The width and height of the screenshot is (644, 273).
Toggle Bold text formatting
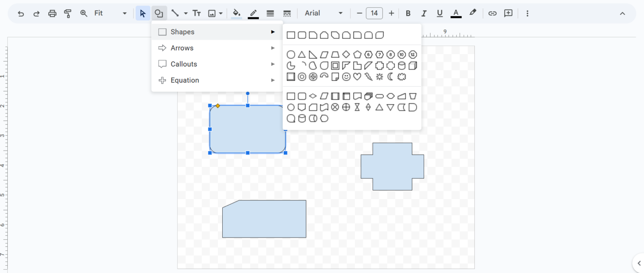click(x=408, y=13)
